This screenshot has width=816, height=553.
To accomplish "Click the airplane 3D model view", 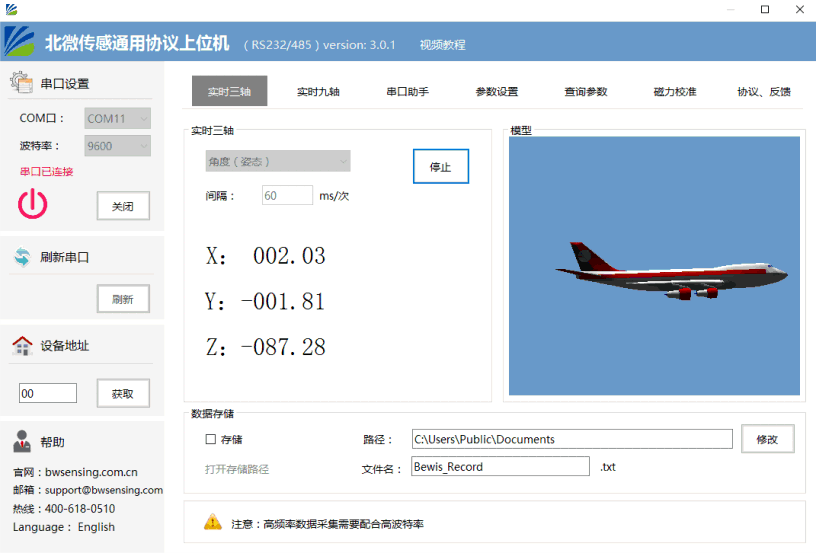I will pos(654,265).
